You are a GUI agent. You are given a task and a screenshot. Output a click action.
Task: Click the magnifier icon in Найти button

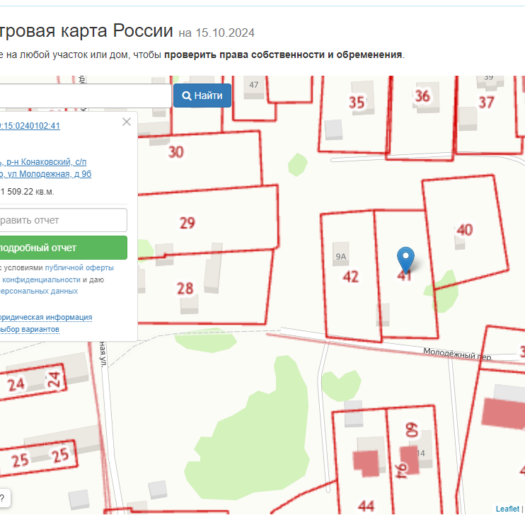[x=186, y=96]
